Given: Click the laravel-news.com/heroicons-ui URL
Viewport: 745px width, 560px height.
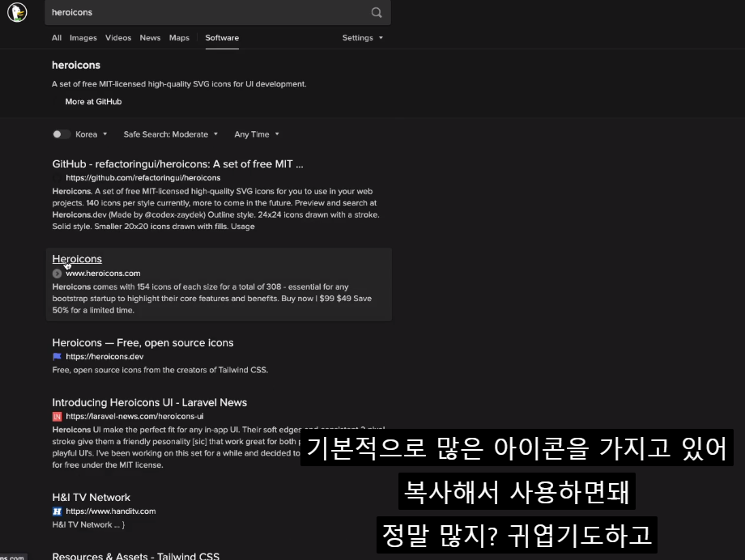Looking at the screenshot, I should tap(134, 417).
